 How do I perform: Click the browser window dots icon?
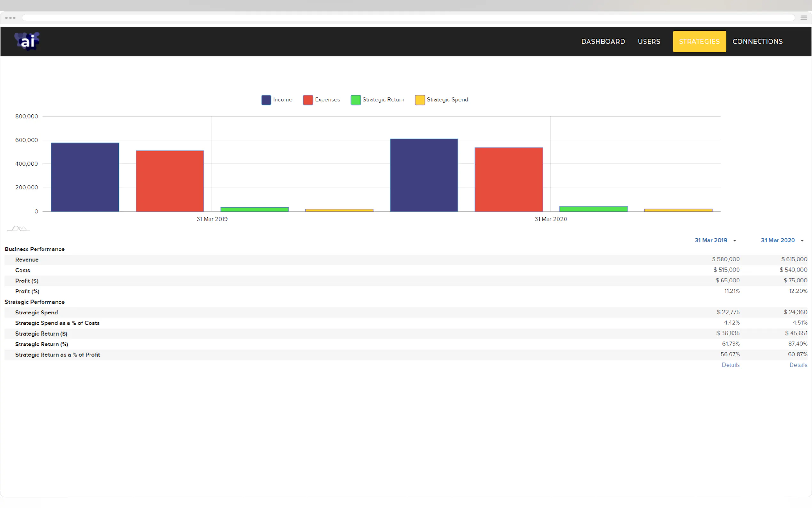coord(11,18)
